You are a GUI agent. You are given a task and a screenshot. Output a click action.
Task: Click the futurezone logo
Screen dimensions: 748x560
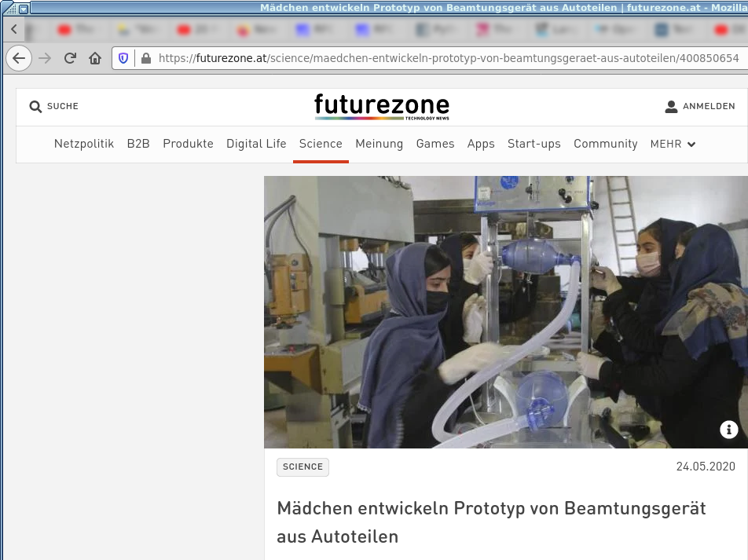tap(382, 107)
